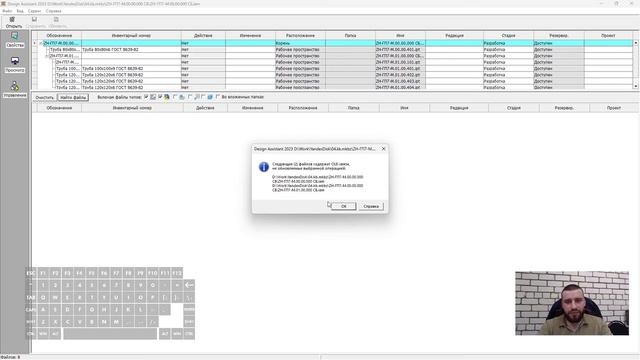Click upper table Стадия column header
Screen dimensions: 640x360
tap(508, 36)
